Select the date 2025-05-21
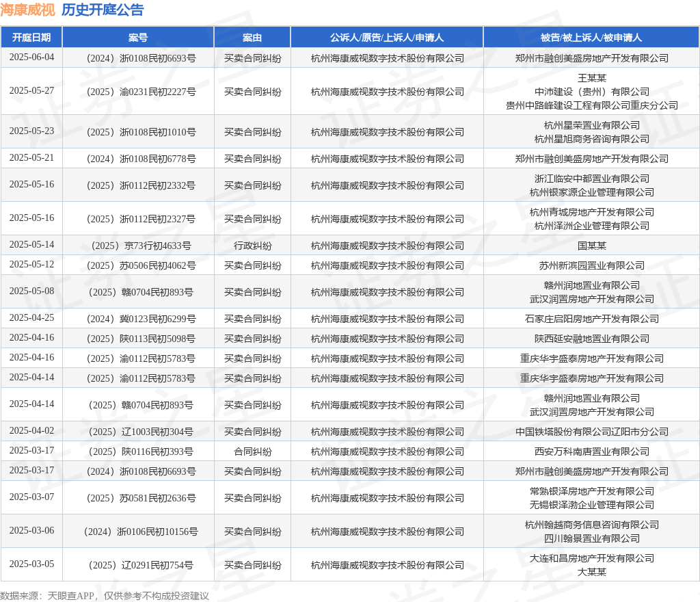 pyautogui.click(x=31, y=157)
